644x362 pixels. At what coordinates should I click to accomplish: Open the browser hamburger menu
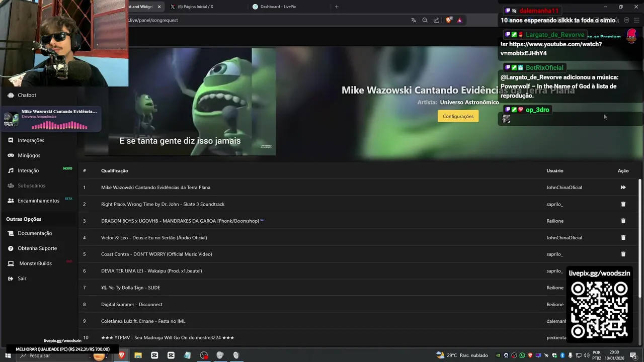coord(636,20)
